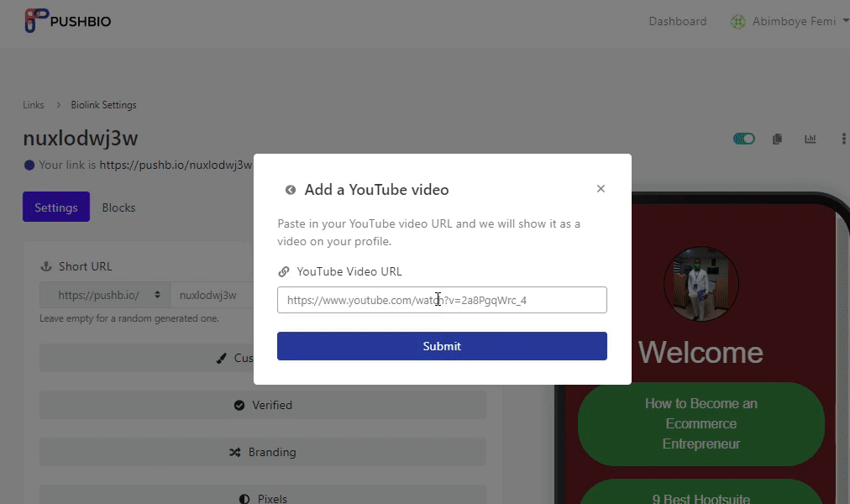Open the https://pushb.io/ domain dropdown
The height and width of the screenshot is (504, 850).
[x=105, y=295]
